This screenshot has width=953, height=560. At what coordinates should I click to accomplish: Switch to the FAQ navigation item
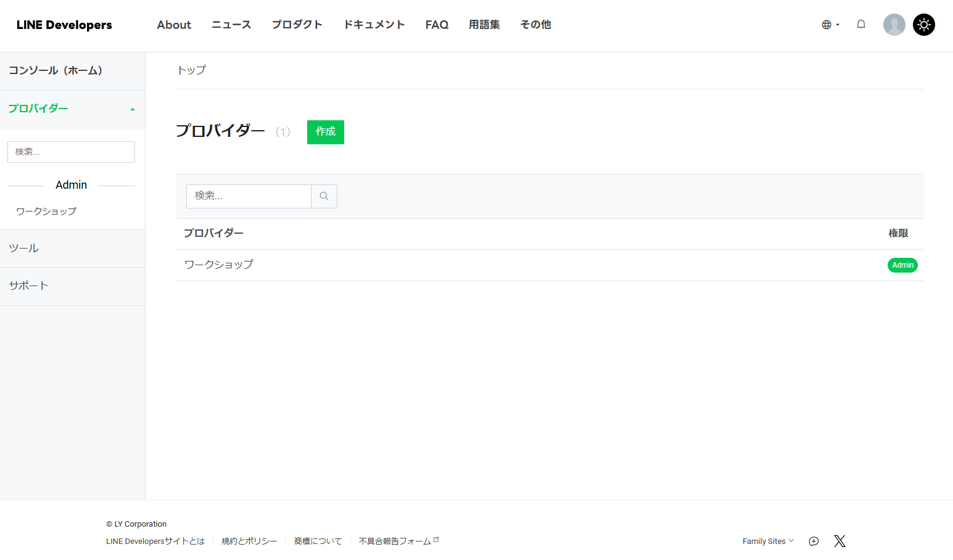[x=437, y=25]
